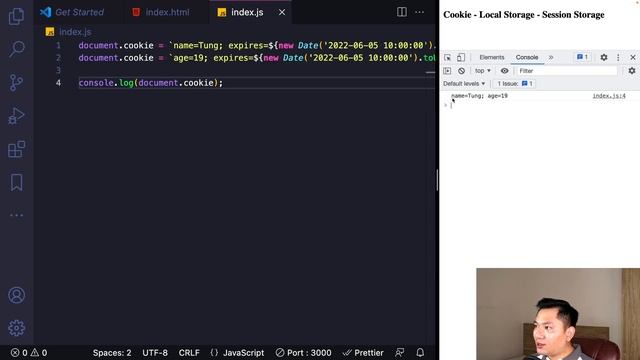640x360 pixels.
Task: Open console settings gear
Action: coord(632,71)
